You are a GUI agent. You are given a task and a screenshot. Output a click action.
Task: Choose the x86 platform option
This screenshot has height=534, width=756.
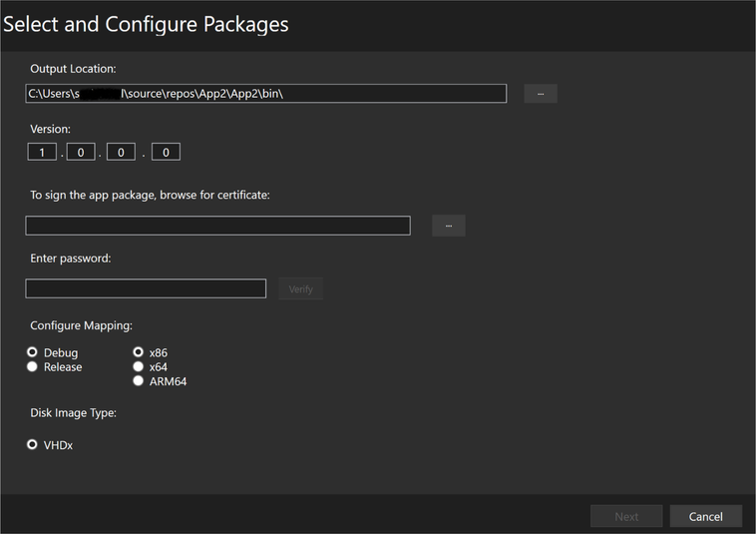[x=139, y=352]
